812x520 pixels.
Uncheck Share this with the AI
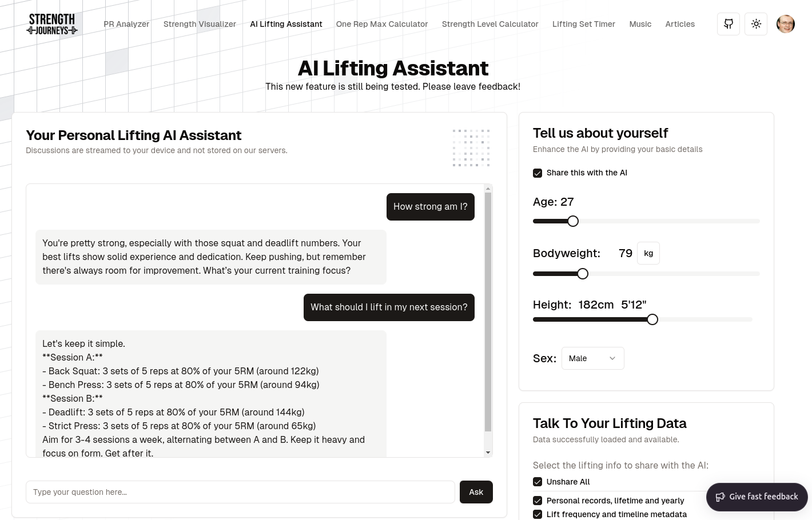[x=538, y=173]
